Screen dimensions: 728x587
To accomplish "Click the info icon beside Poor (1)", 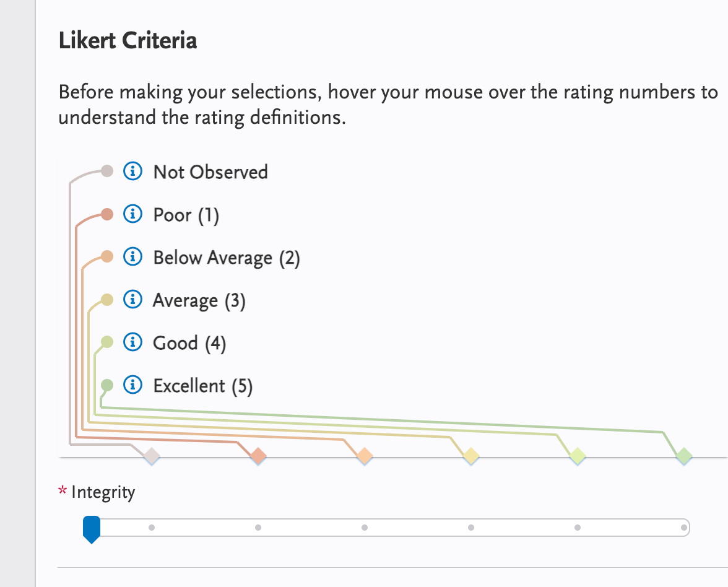I will (x=132, y=214).
